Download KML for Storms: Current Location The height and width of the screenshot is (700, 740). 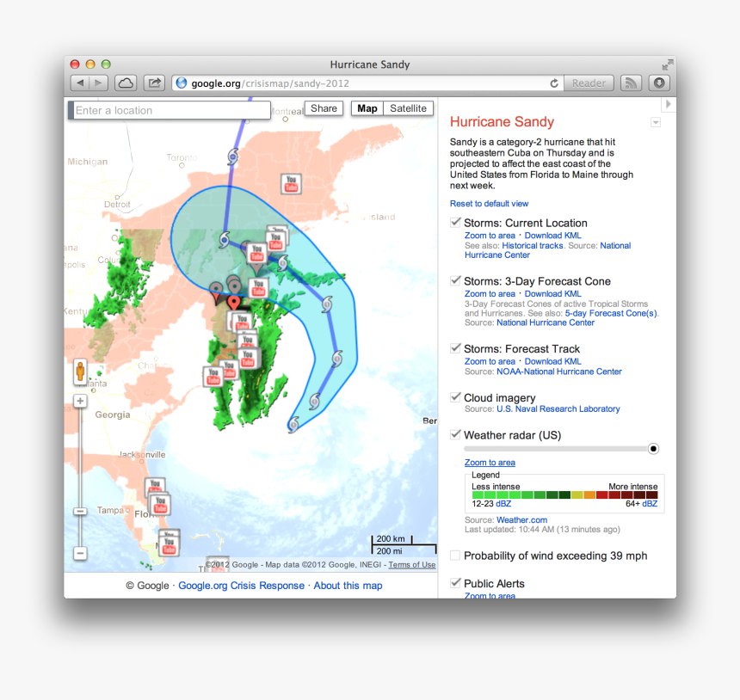coord(552,236)
